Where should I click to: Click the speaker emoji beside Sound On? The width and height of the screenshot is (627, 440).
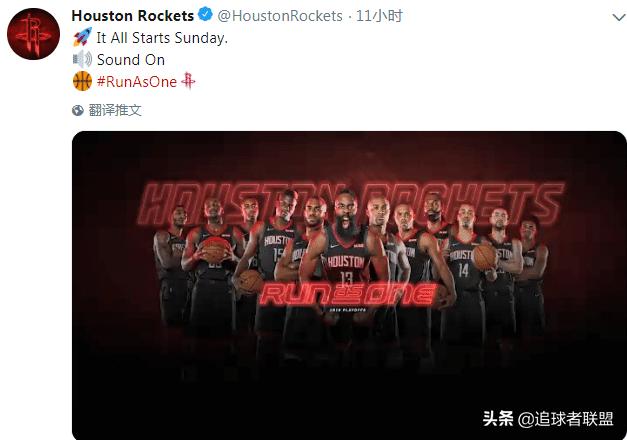coord(82,59)
